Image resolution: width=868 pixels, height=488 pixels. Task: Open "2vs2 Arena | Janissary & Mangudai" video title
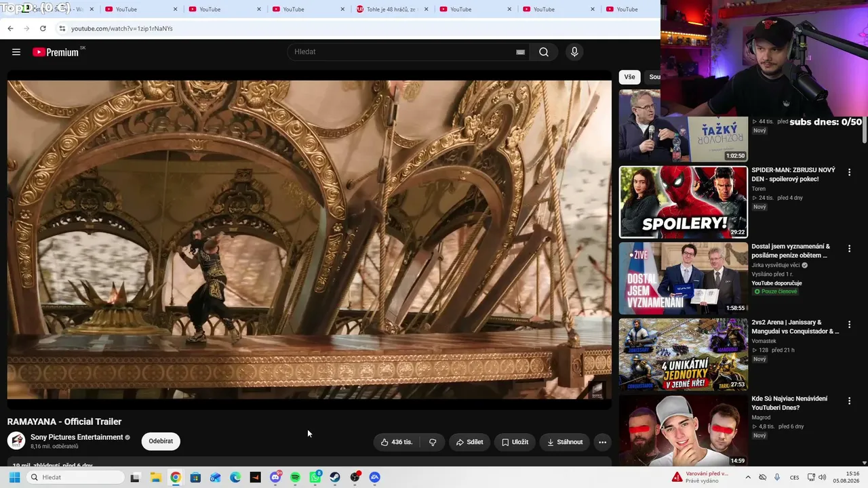(x=795, y=327)
